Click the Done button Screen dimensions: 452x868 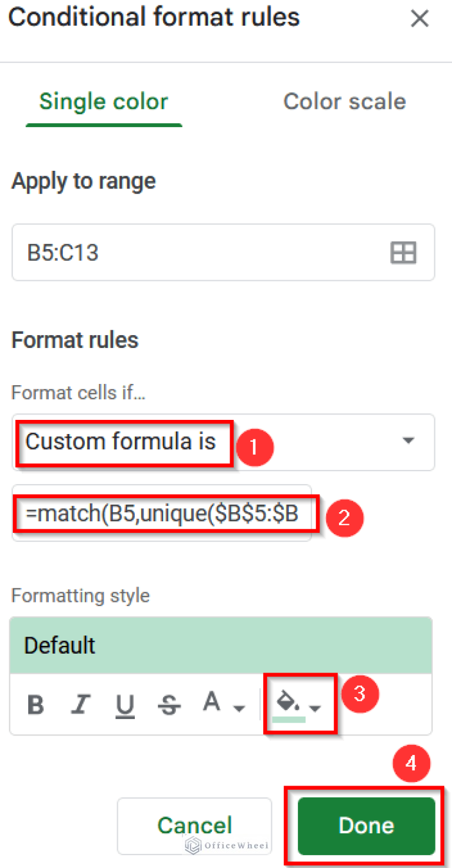tap(365, 826)
